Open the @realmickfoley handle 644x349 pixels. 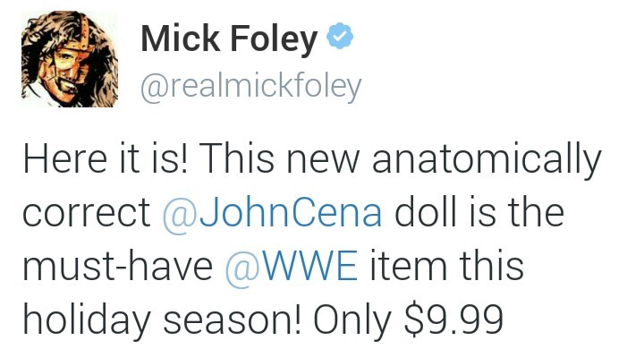(x=250, y=86)
